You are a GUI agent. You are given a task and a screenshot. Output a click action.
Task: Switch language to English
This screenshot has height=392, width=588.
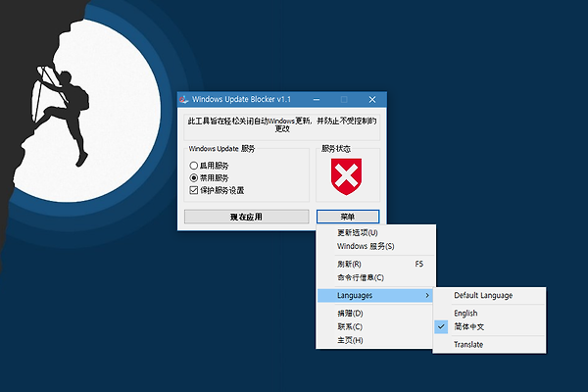(x=466, y=314)
